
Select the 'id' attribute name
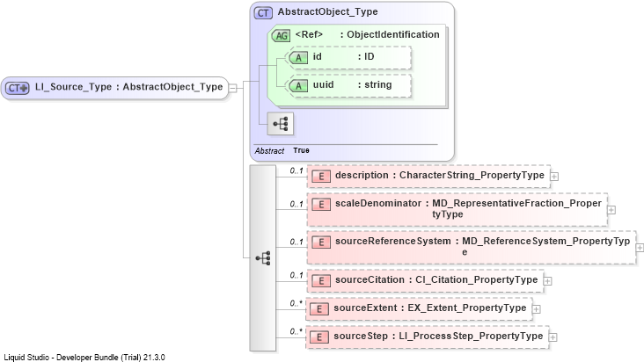(x=317, y=56)
